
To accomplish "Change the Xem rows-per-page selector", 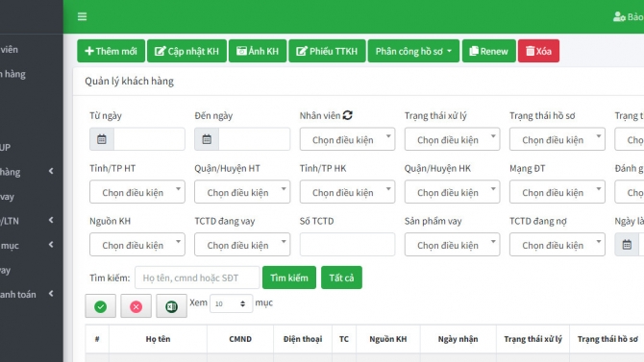I will coord(231,303).
